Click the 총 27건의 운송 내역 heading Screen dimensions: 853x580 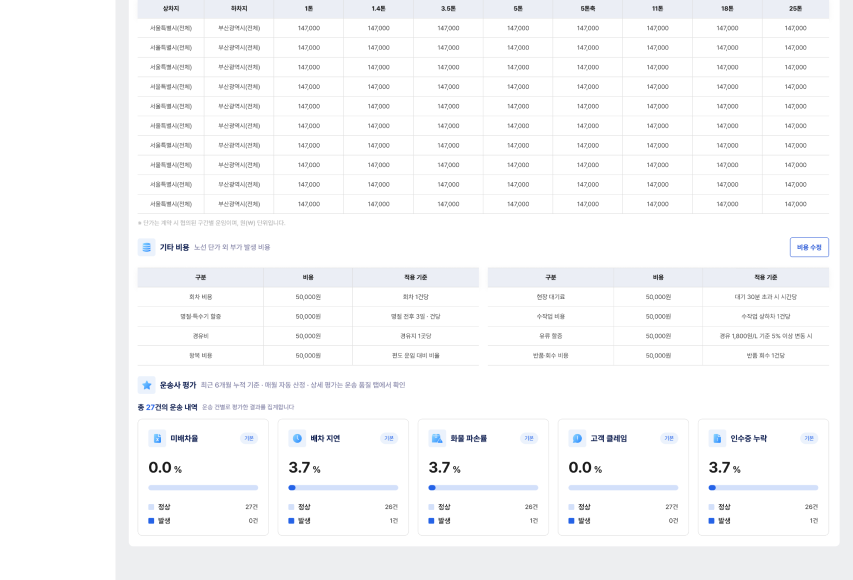(168, 408)
